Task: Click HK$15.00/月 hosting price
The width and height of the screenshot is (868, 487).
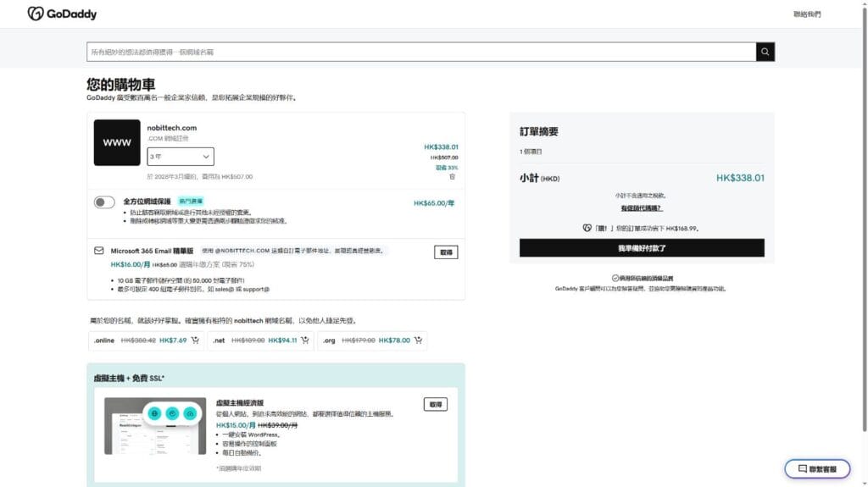Action: 236,425
